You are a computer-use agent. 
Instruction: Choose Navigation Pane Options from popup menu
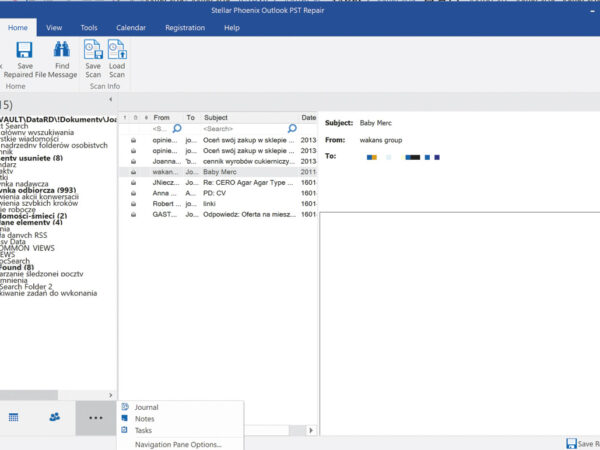coord(178,444)
